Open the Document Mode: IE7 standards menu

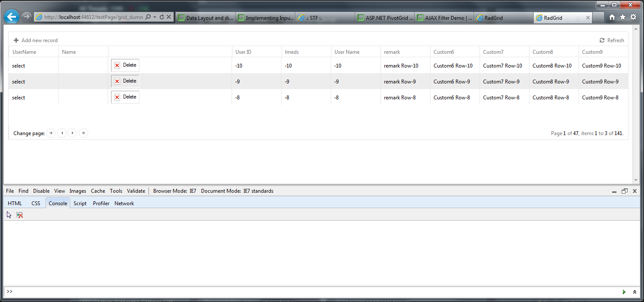(x=237, y=191)
